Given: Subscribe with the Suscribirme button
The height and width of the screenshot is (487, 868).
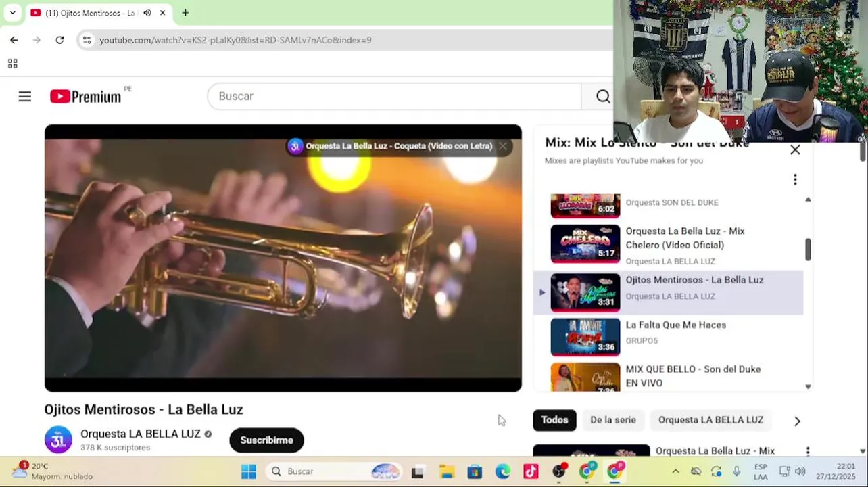Looking at the screenshot, I should click(266, 440).
